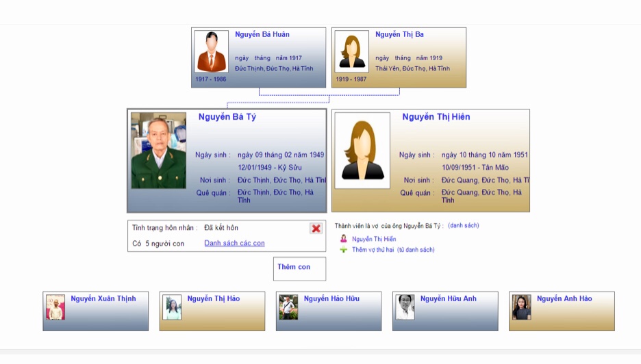Image resolution: width=641 pixels, height=364 pixels.
Task: Open child Nguyễn Anh Hảo name
Action: tap(564, 298)
